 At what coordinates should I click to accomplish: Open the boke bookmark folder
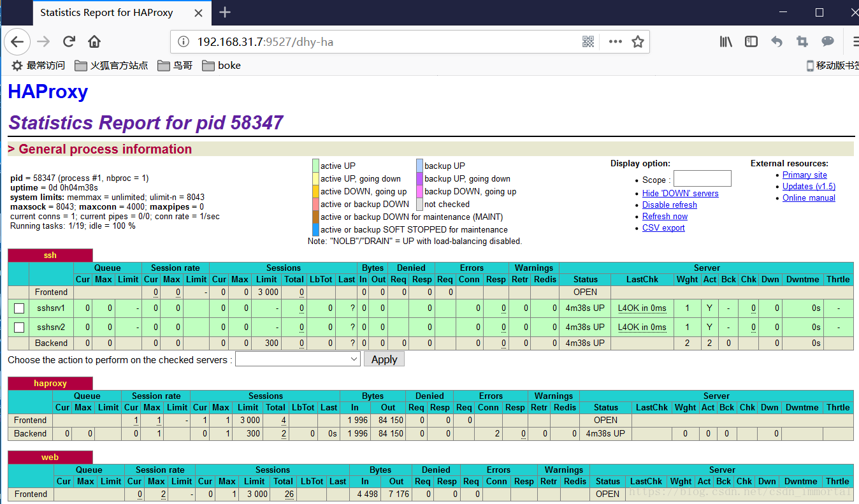(221, 65)
